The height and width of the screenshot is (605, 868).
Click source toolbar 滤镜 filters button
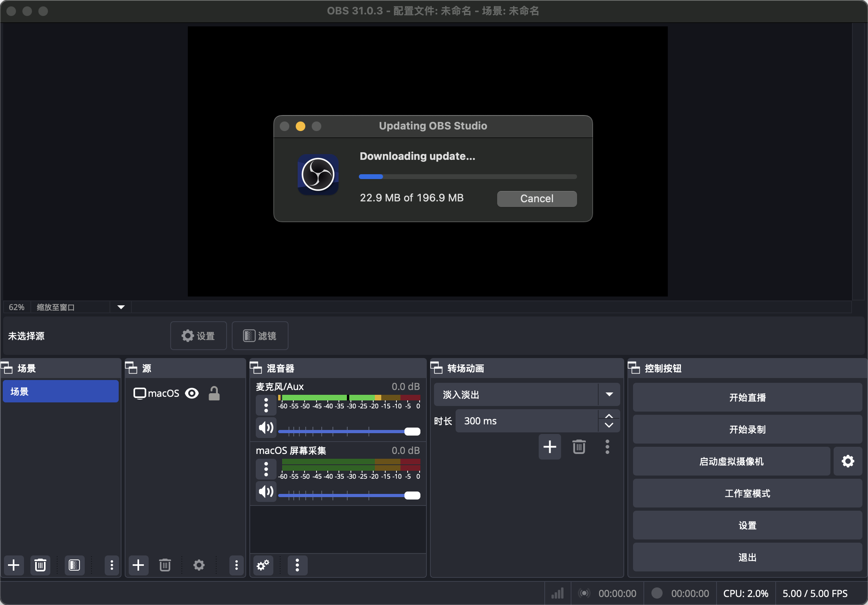click(260, 336)
